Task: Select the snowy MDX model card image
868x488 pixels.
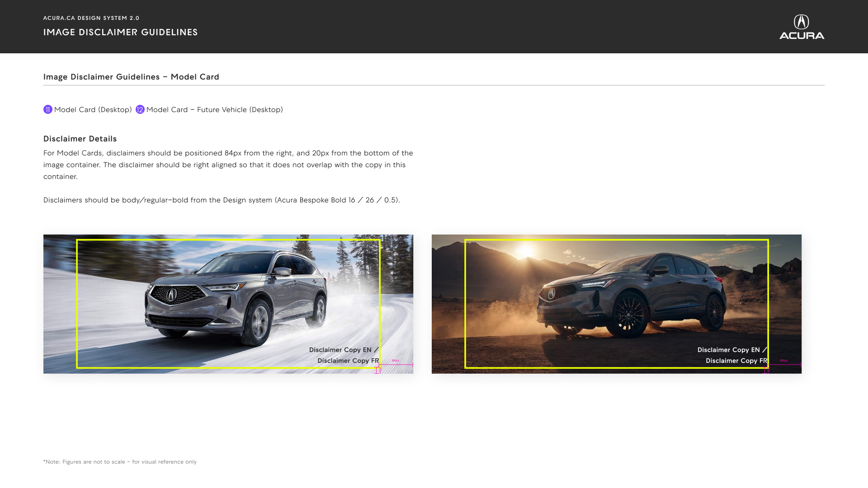Action: pos(228,304)
